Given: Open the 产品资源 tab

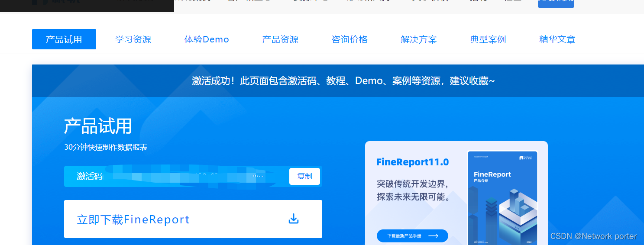Looking at the screenshot, I should 280,39.
